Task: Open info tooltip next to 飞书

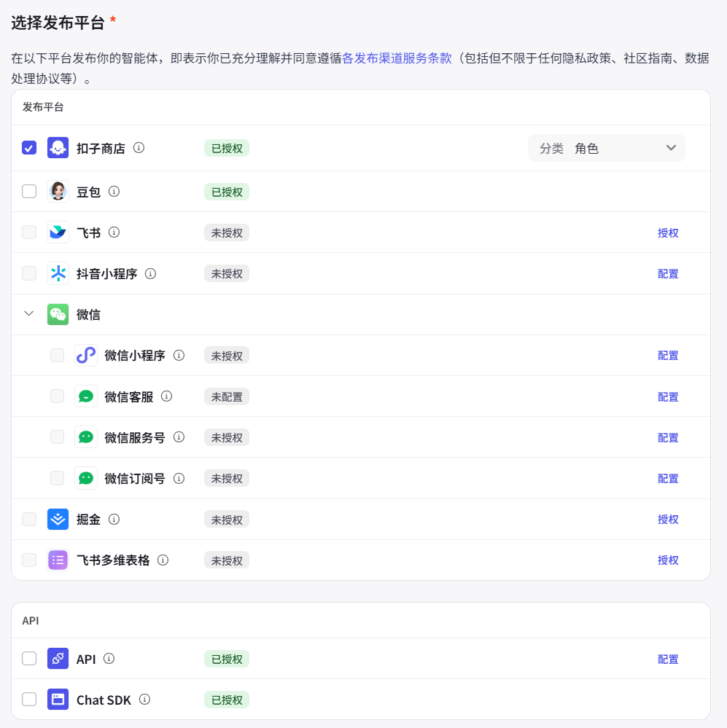Action: tap(114, 232)
